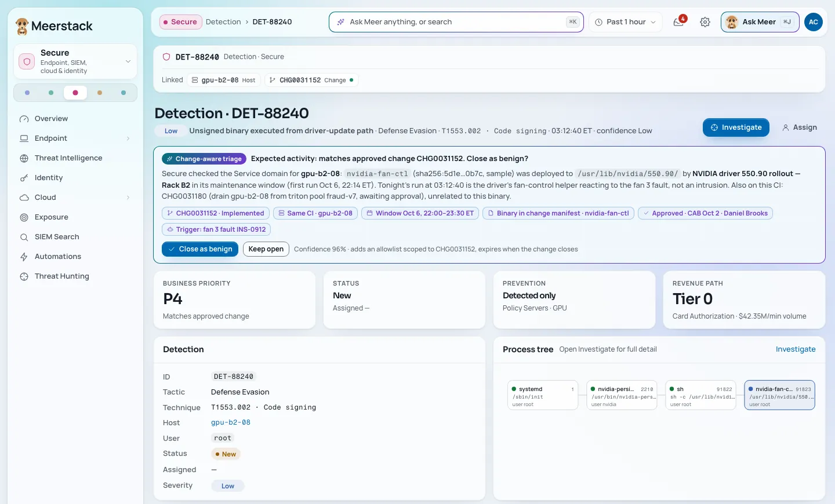Viewport: 835px width, 504px height.
Task: Expand the Cloud submenu chevron
Action: (x=128, y=198)
